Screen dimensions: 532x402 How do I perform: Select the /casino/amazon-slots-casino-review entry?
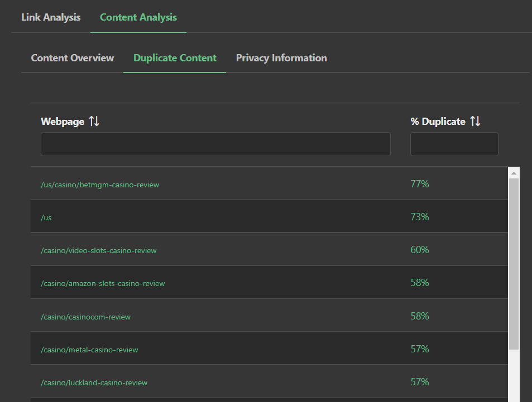[103, 283]
